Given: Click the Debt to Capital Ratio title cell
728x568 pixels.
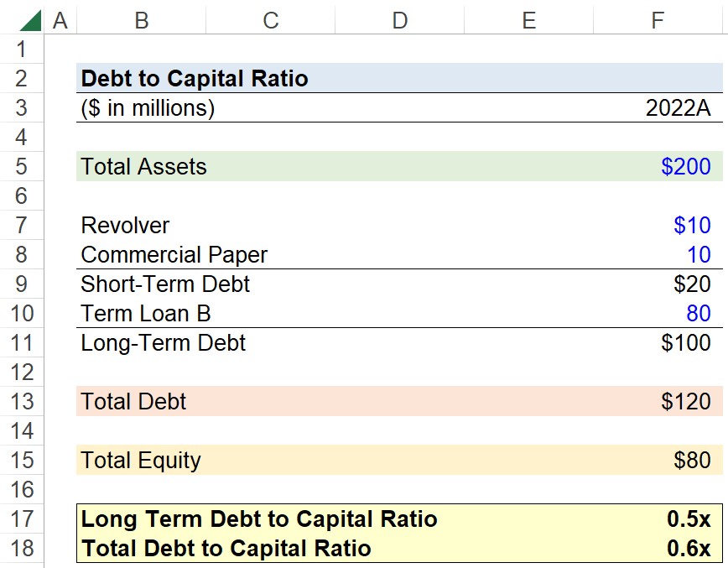Looking at the screenshot, I should pos(195,78).
